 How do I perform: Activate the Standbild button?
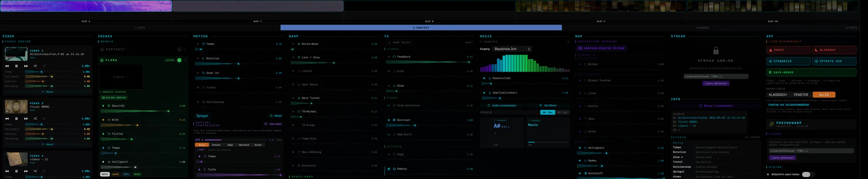(788, 61)
